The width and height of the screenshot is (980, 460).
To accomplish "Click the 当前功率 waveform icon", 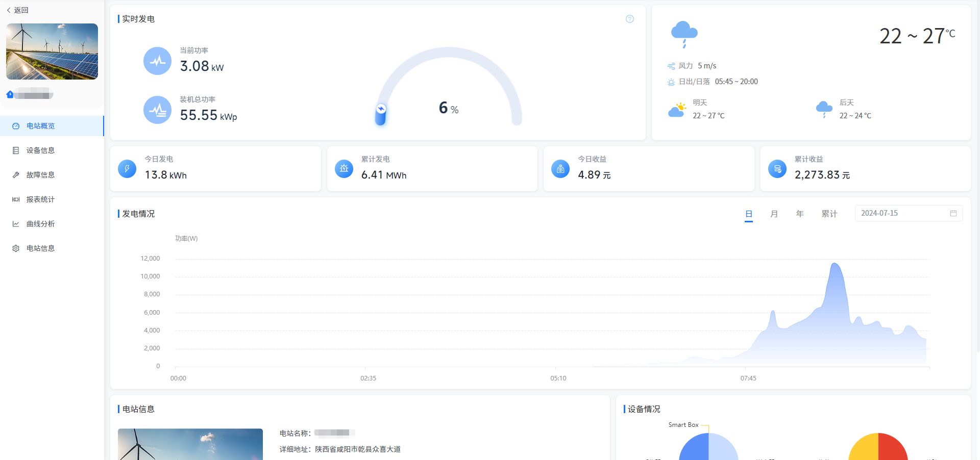I will pos(157,61).
